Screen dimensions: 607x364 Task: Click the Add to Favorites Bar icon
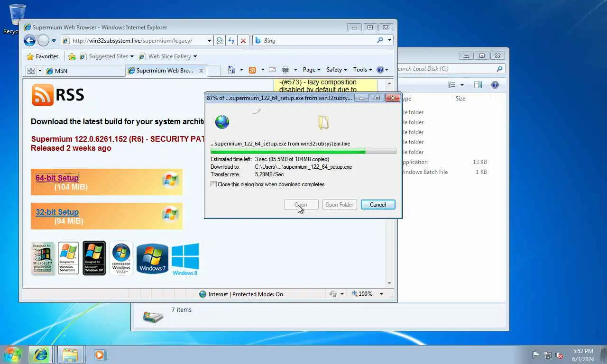tap(72, 56)
